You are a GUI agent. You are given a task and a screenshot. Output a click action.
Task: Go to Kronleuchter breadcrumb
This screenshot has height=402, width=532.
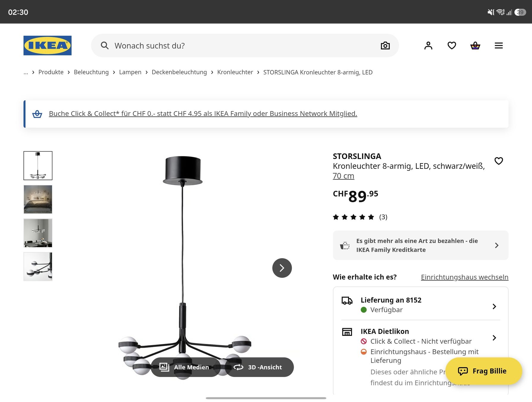point(235,72)
